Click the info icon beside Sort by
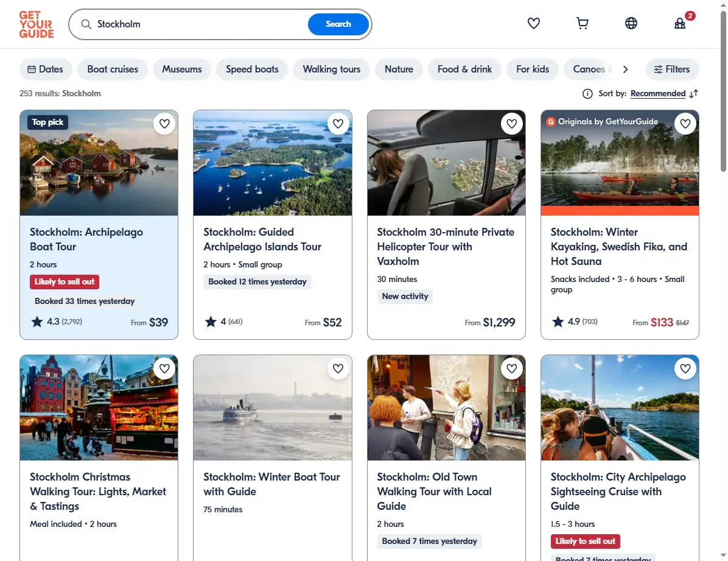This screenshot has width=728, height=561. 587,94
